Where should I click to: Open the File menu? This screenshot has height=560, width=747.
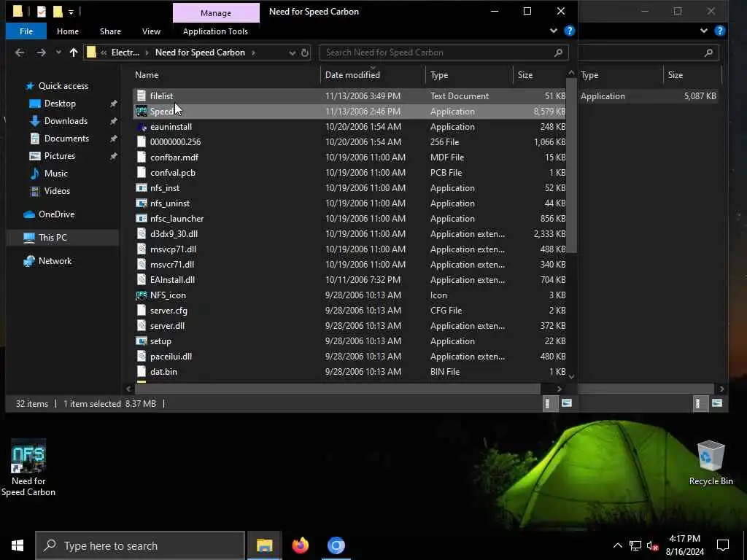26,31
